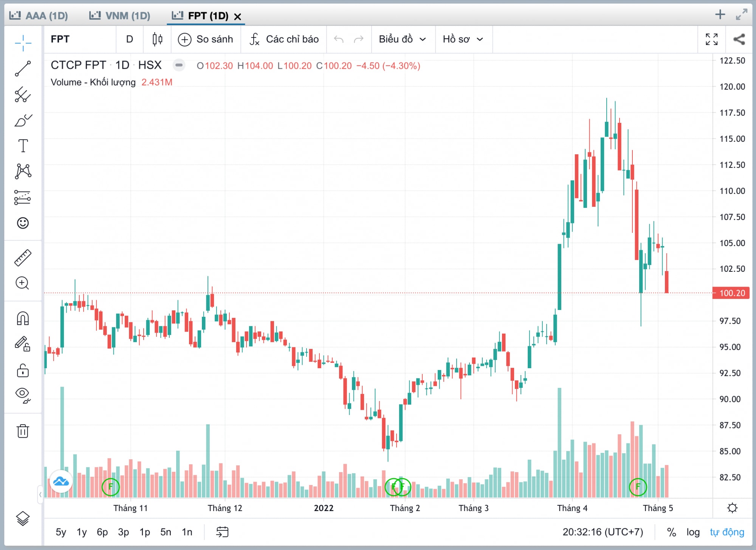Click the trash remove drawings icon
756x550 pixels.
coord(23,431)
